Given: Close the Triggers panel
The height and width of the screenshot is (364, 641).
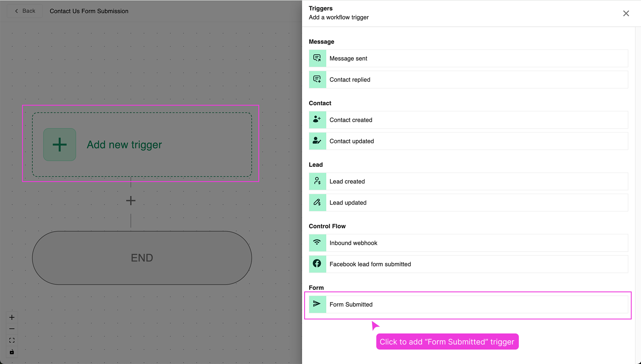Looking at the screenshot, I should 626,13.
